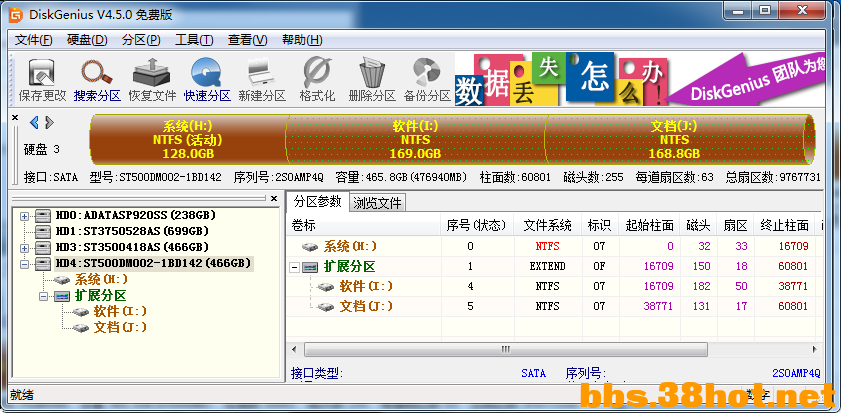Click the 终止柱面 column header
Screen dimensions: 841x413
click(x=784, y=225)
